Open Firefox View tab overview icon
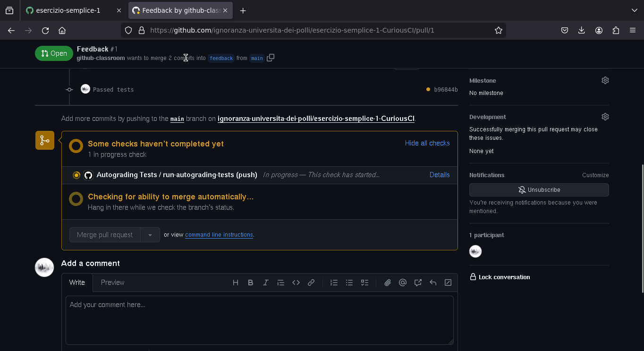Screen dimensions: 644x351 click(x=9, y=10)
